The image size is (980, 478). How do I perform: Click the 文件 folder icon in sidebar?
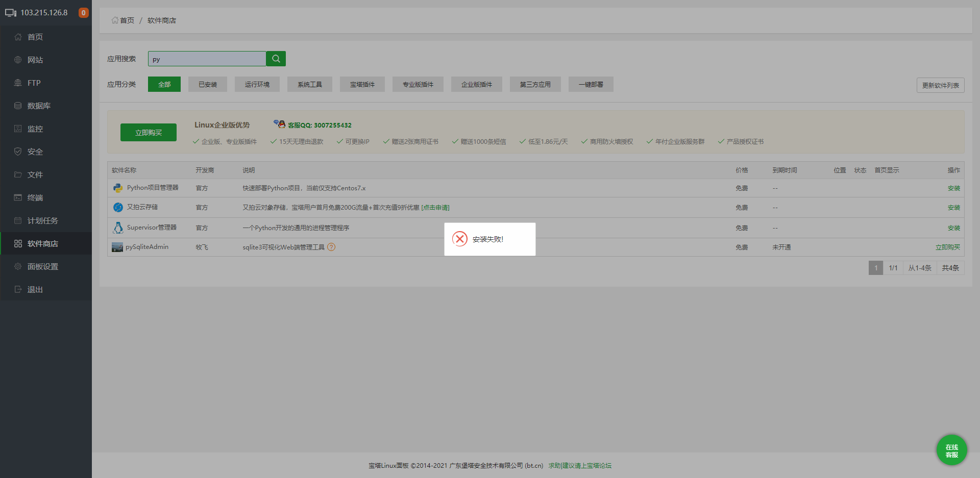18,174
